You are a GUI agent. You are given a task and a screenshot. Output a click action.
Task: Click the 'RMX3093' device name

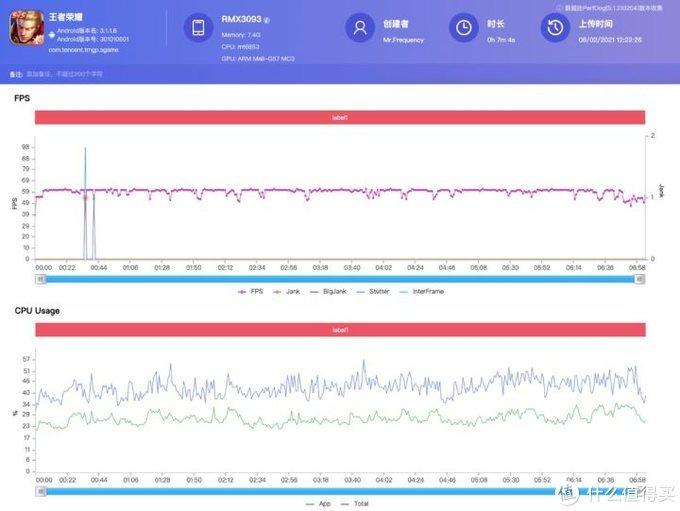point(242,19)
